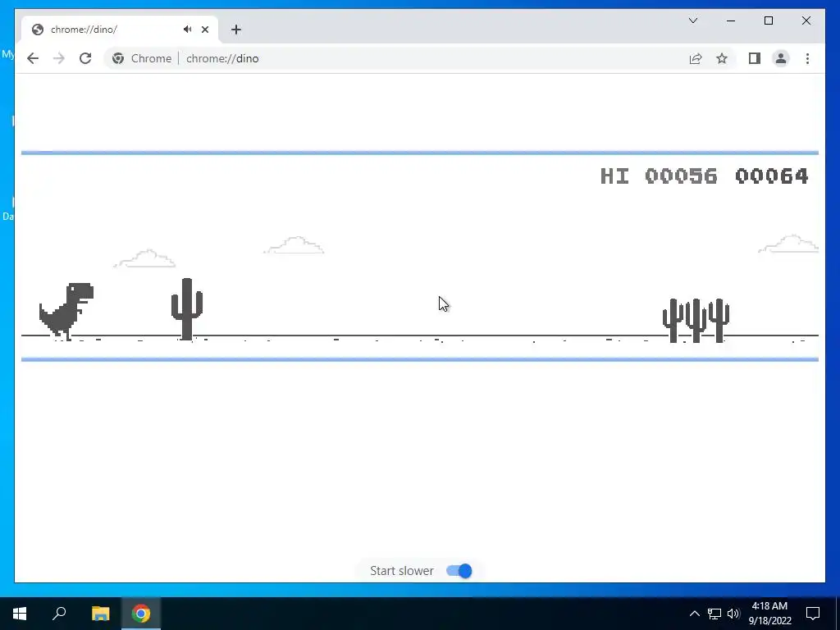Screen dimensions: 840x630
Task: Bookmark this tab with the star icon
Action: pos(722,58)
